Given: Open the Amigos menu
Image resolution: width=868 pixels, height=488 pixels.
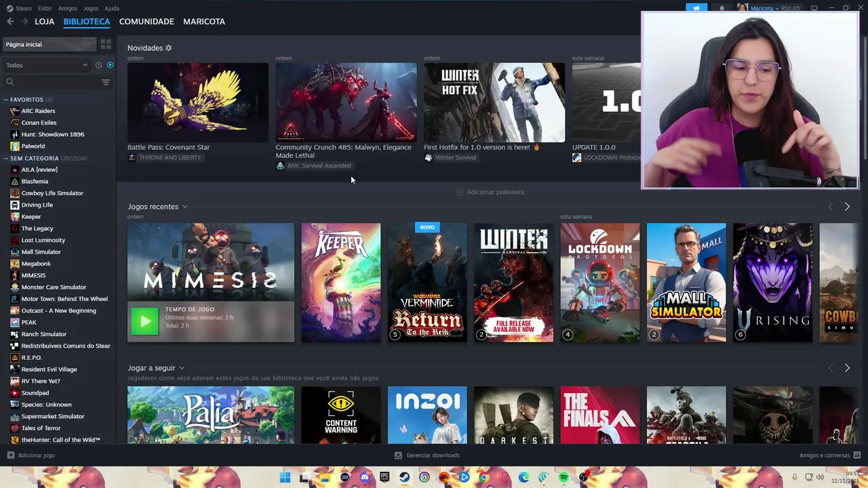Looking at the screenshot, I should pos(68,8).
